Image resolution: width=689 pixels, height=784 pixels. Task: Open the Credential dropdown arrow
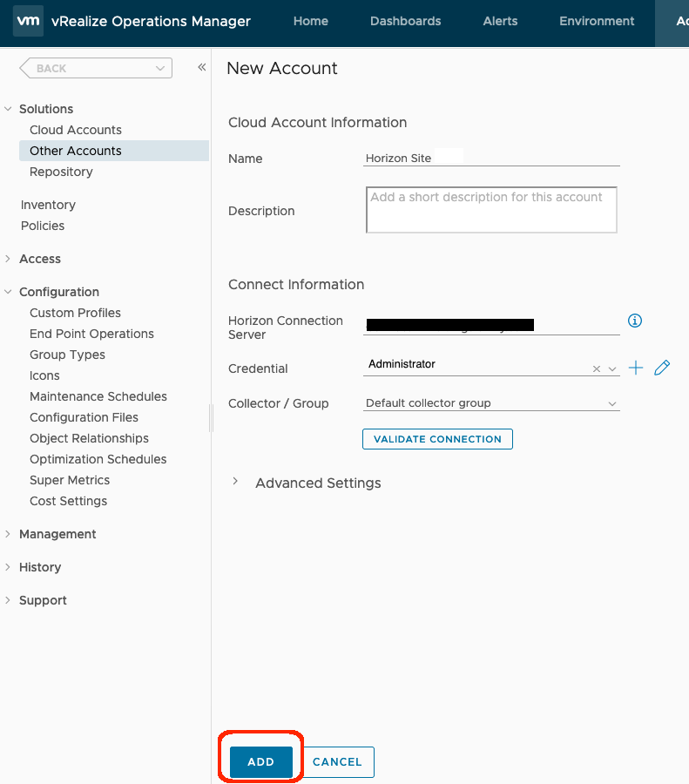click(612, 369)
